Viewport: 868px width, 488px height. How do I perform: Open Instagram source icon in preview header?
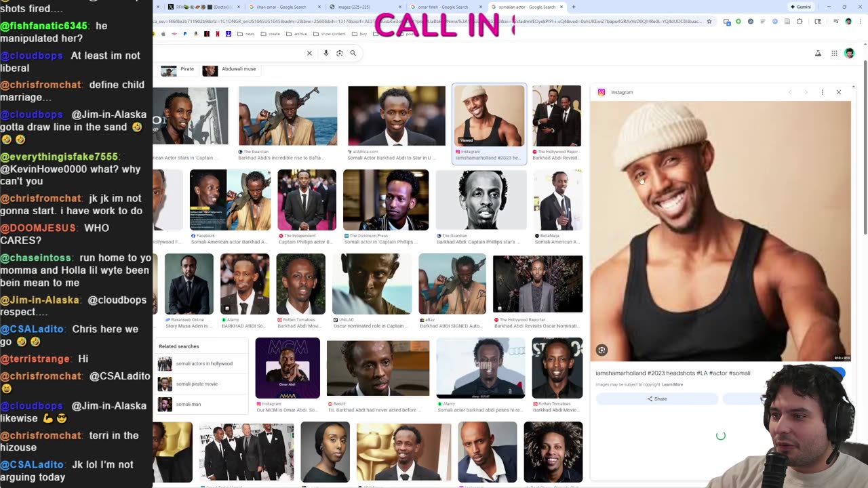pyautogui.click(x=601, y=92)
